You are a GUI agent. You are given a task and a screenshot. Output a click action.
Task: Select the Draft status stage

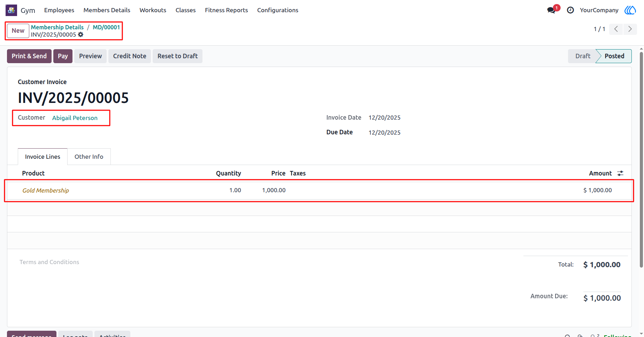click(583, 56)
